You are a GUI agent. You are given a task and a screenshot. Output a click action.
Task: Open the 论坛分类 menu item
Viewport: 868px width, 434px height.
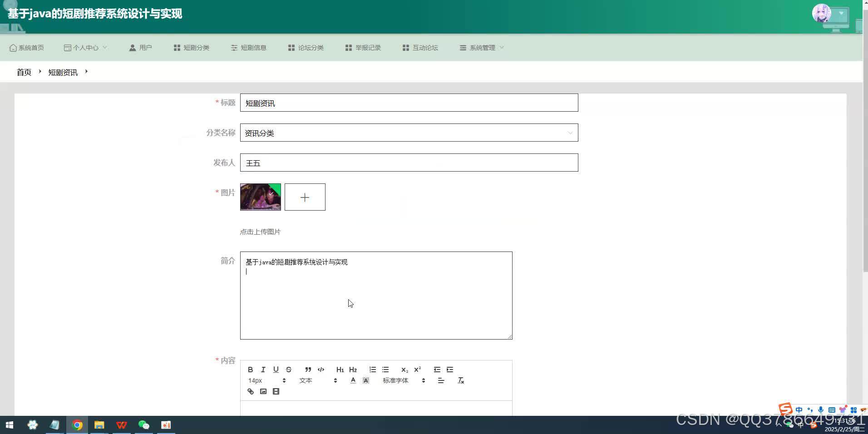point(306,48)
